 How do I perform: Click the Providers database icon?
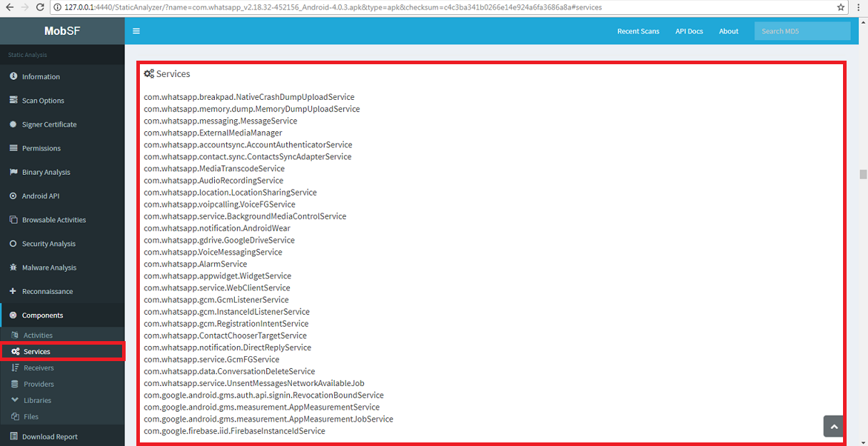[x=16, y=384]
